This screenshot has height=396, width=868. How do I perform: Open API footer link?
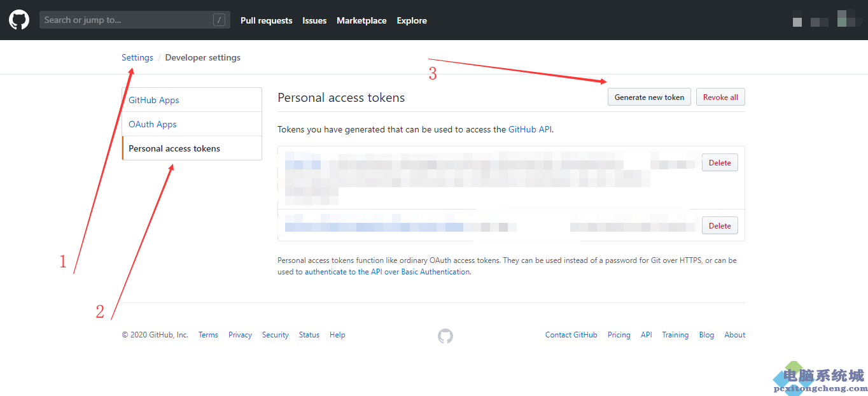coord(647,335)
